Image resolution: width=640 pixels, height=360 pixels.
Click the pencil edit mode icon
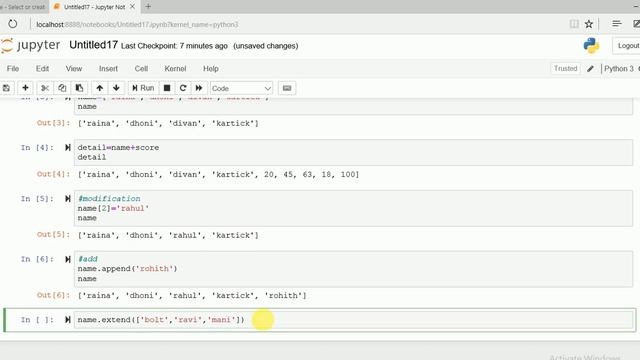[590, 69]
